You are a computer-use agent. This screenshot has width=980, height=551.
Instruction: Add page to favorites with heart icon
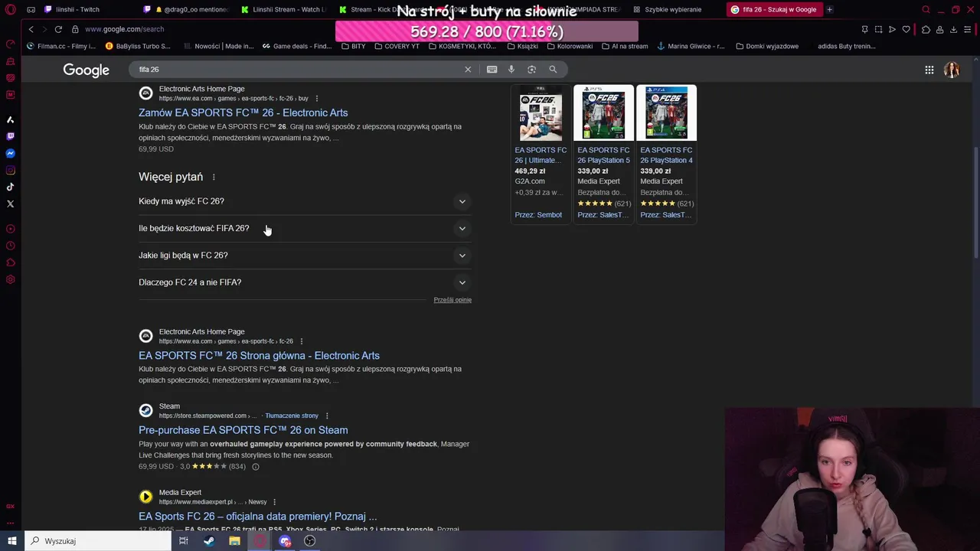906,29
